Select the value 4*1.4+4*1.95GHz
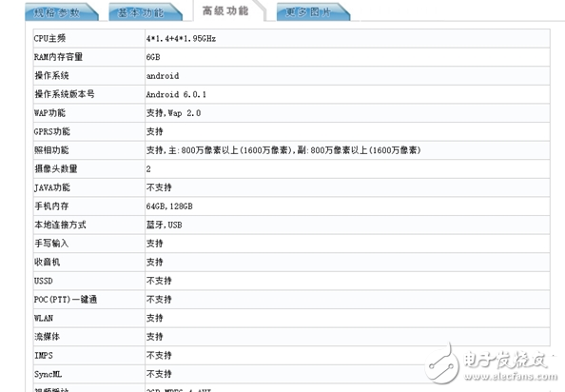Screen dimensions: 565x392 [181, 39]
